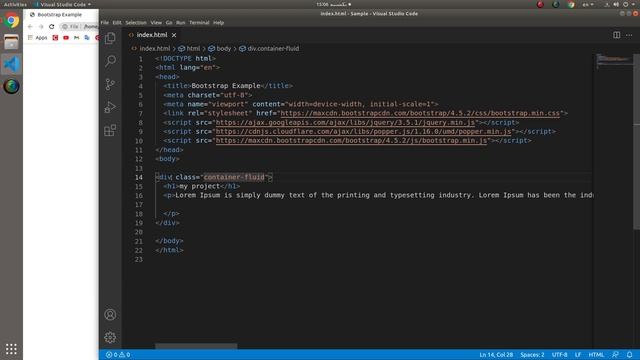The image size is (640, 360).
Task: Open the volume indicator in top bar
Action: coord(616,4)
